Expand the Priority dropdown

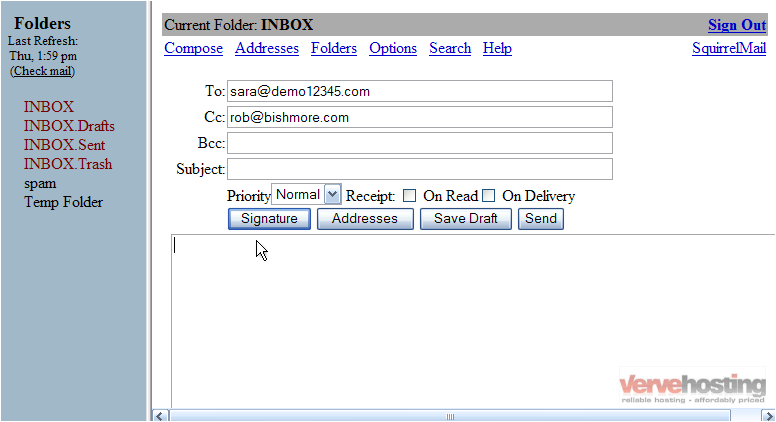click(306, 194)
